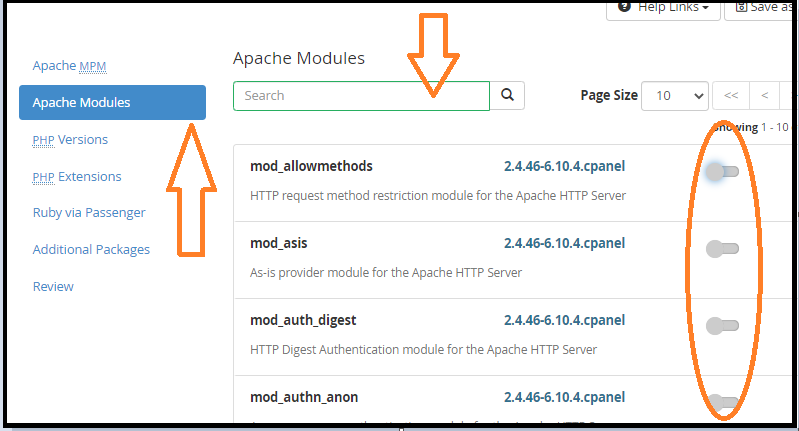Click As-is provider module description text
This screenshot has width=799, height=431.
pyautogui.click(x=386, y=273)
